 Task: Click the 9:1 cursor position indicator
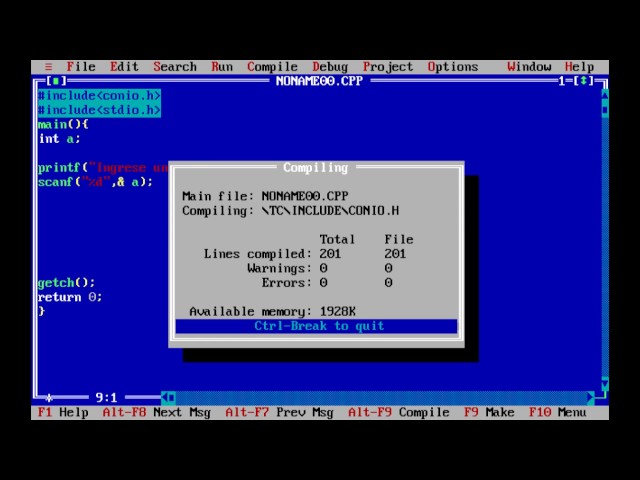[106, 397]
